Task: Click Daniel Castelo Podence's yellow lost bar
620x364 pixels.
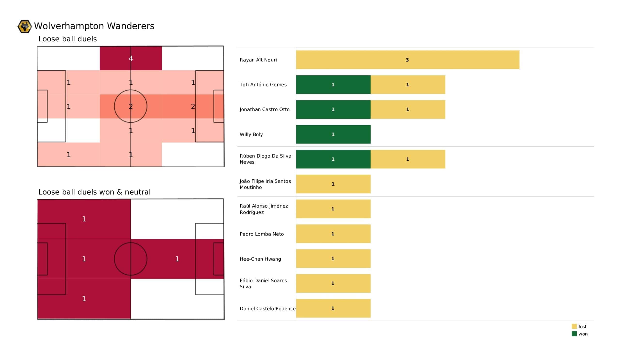Action: click(333, 308)
